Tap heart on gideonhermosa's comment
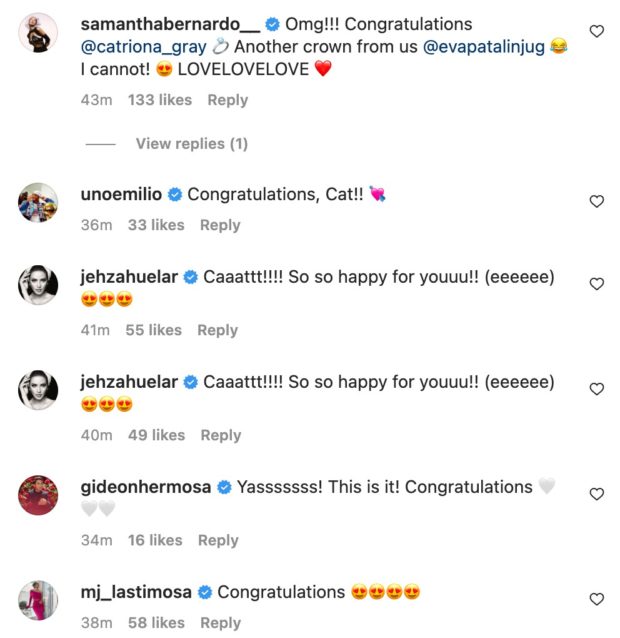 [x=597, y=494]
